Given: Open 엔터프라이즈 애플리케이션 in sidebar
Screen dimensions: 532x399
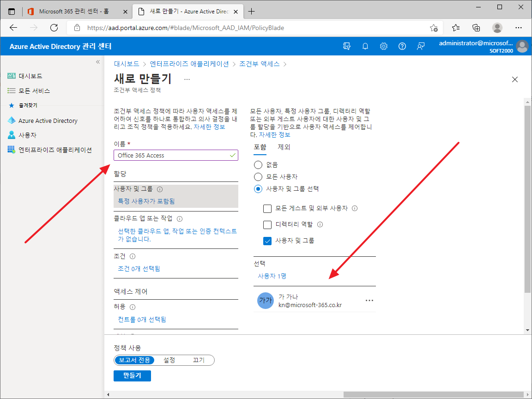Looking at the screenshot, I should coord(49,150).
